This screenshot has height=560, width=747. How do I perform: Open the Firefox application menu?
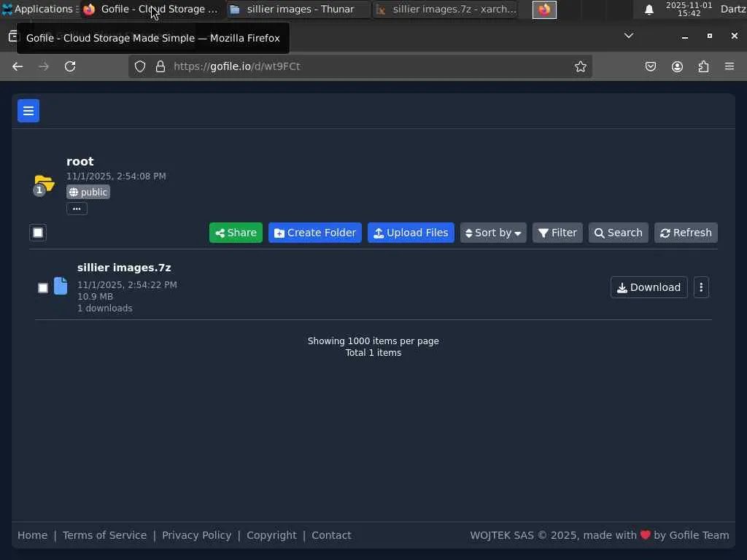(x=729, y=66)
